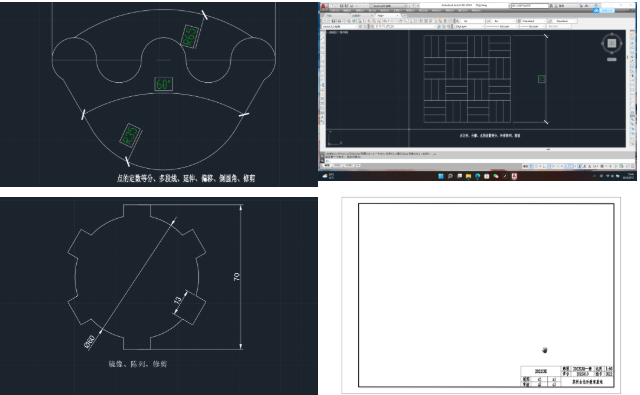The image size is (640, 395).
Task: Open taskbar search magnifier
Action: click(450, 176)
